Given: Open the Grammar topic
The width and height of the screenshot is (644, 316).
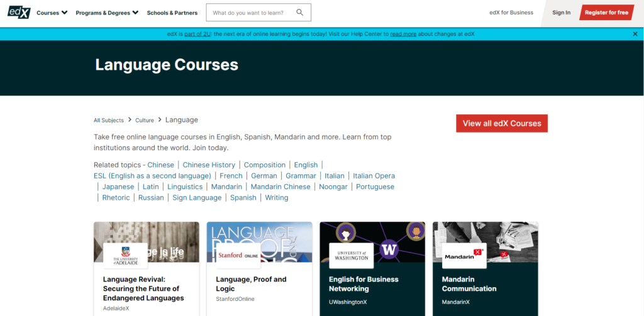Looking at the screenshot, I should tap(301, 176).
